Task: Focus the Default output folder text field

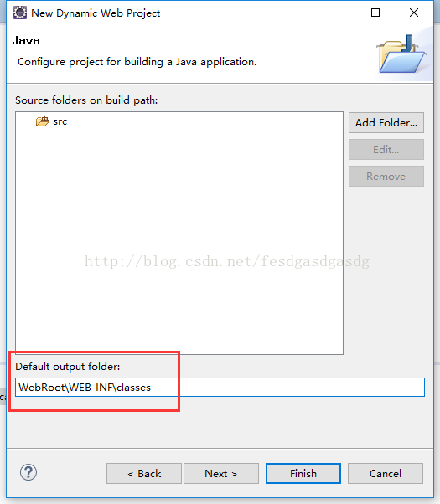Action: tap(220, 388)
